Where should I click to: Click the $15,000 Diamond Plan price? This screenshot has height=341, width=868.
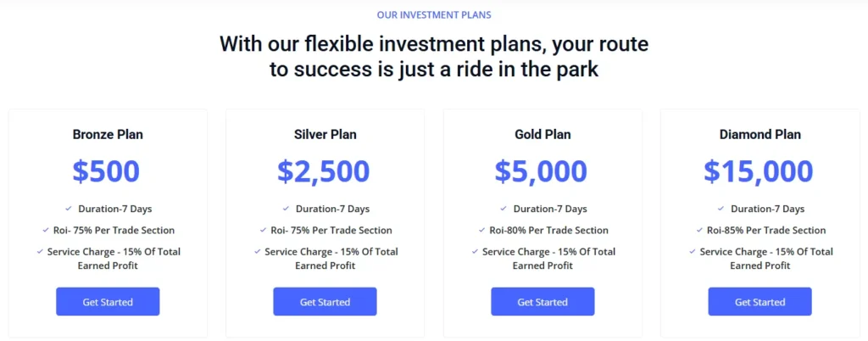coord(759,170)
